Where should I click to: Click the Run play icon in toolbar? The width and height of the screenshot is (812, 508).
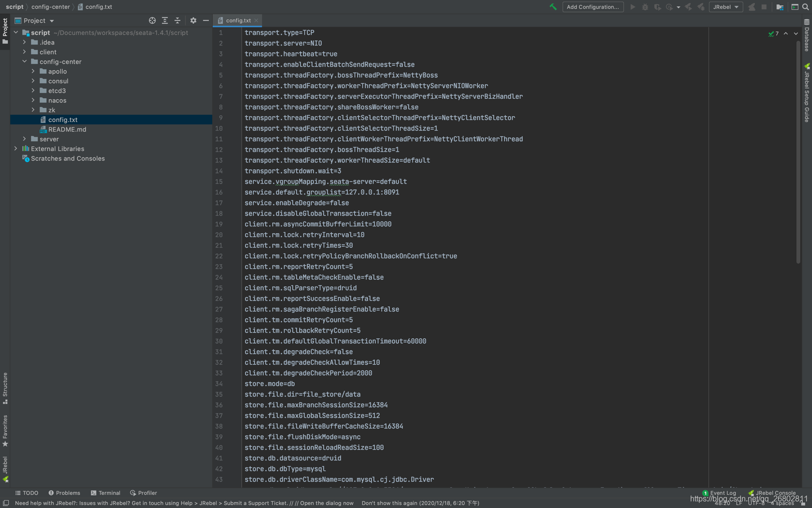pyautogui.click(x=632, y=7)
